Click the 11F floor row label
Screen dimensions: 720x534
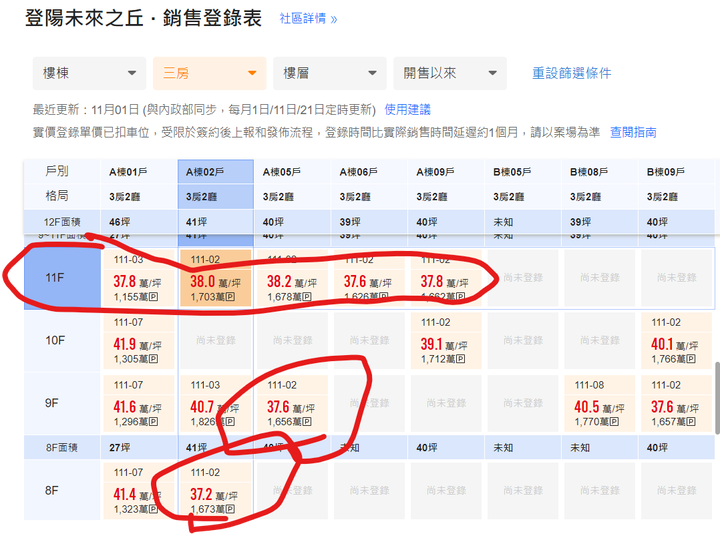62,278
